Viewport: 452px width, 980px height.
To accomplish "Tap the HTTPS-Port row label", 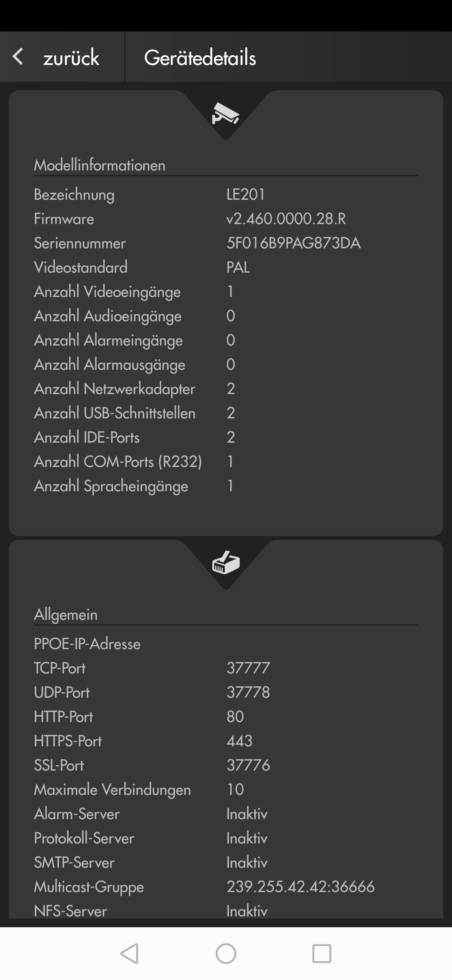I will (x=68, y=741).
